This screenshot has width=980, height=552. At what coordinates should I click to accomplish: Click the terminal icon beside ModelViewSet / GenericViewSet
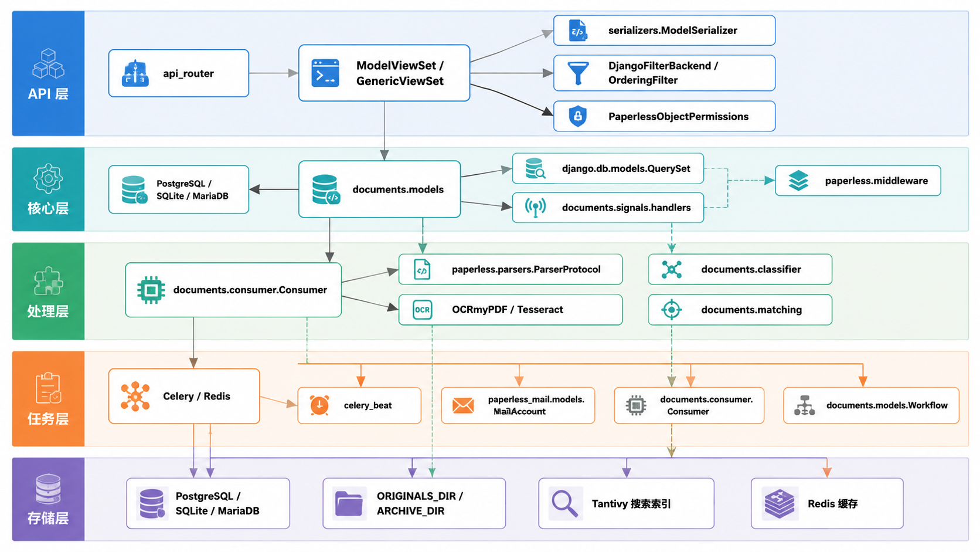pyautogui.click(x=325, y=73)
